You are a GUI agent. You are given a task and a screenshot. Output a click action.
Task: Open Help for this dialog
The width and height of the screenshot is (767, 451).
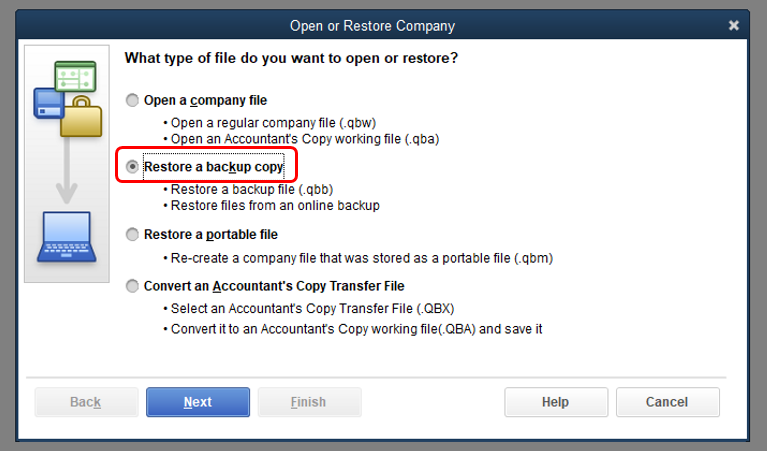555,402
